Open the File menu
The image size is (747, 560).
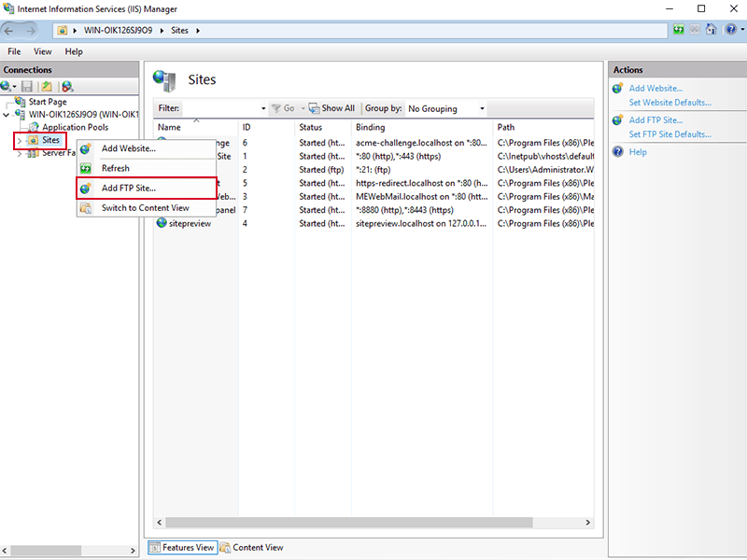[x=14, y=51]
